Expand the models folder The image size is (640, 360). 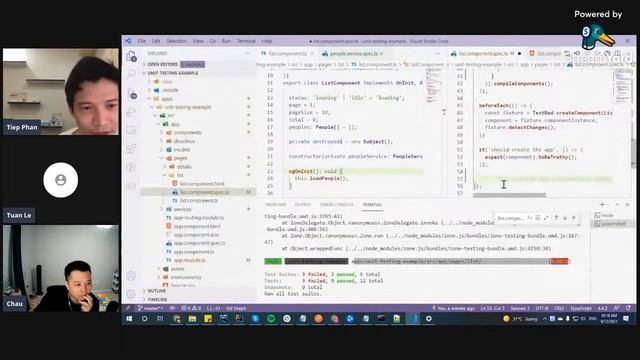click(x=182, y=150)
